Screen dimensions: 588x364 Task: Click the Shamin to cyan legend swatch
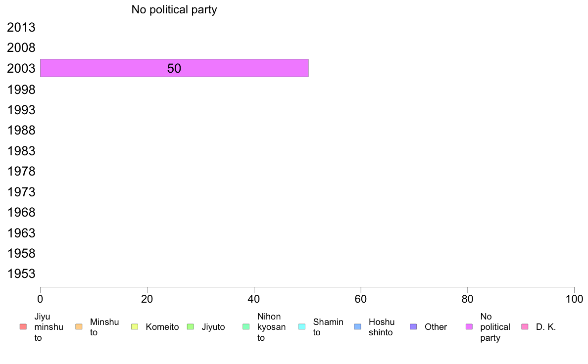pos(302,327)
